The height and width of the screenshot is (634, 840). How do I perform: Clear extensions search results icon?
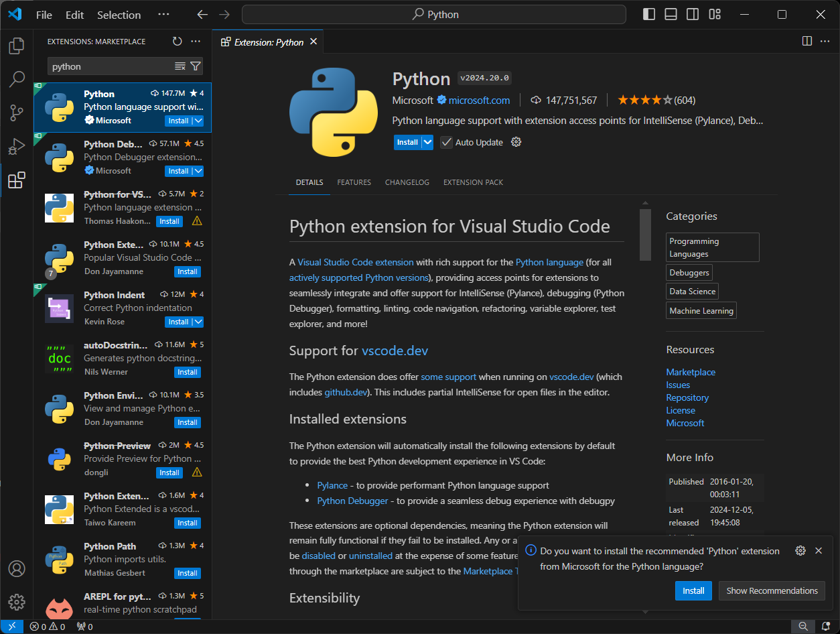point(180,66)
